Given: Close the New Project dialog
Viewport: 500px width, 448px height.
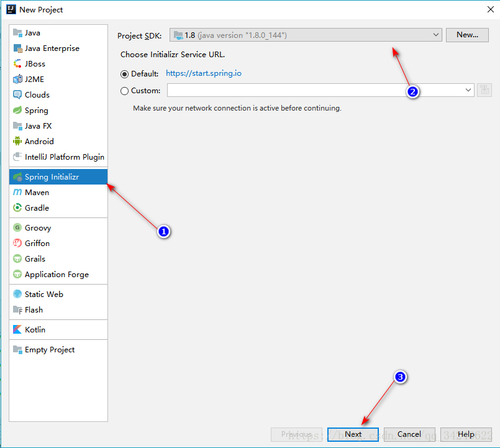Looking at the screenshot, I should click(x=491, y=9).
